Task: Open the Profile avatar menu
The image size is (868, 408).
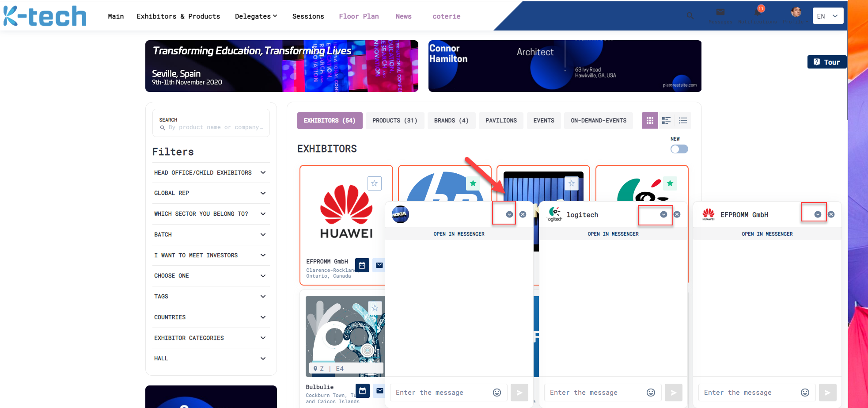Action: click(x=796, y=12)
